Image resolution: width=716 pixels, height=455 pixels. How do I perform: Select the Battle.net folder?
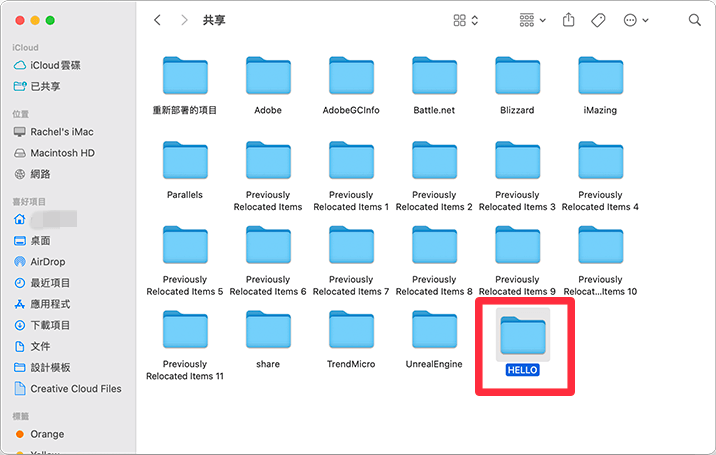coord(434,76)
